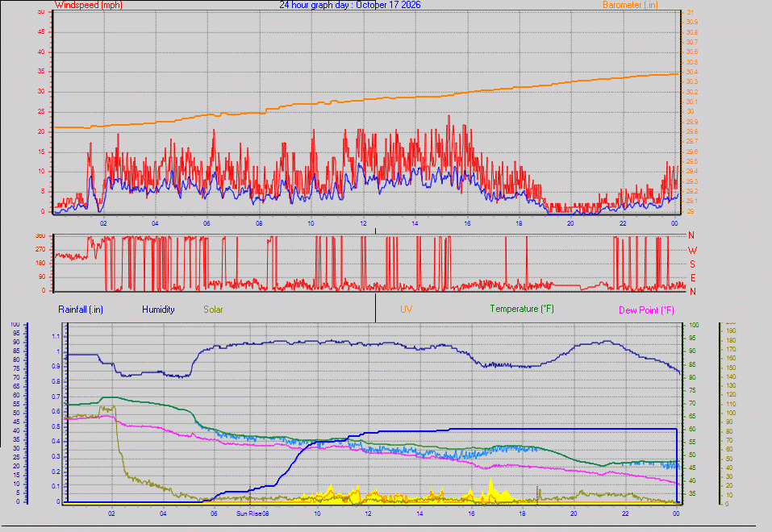Click the 180 wind direction axis value

pyautogui.click(x=40, y=264)
